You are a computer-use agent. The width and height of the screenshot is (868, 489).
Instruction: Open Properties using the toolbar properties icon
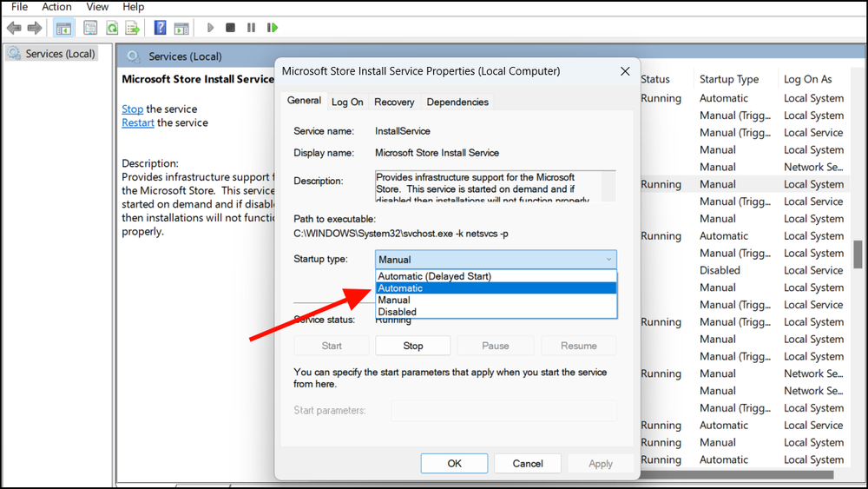coord(90,28)
